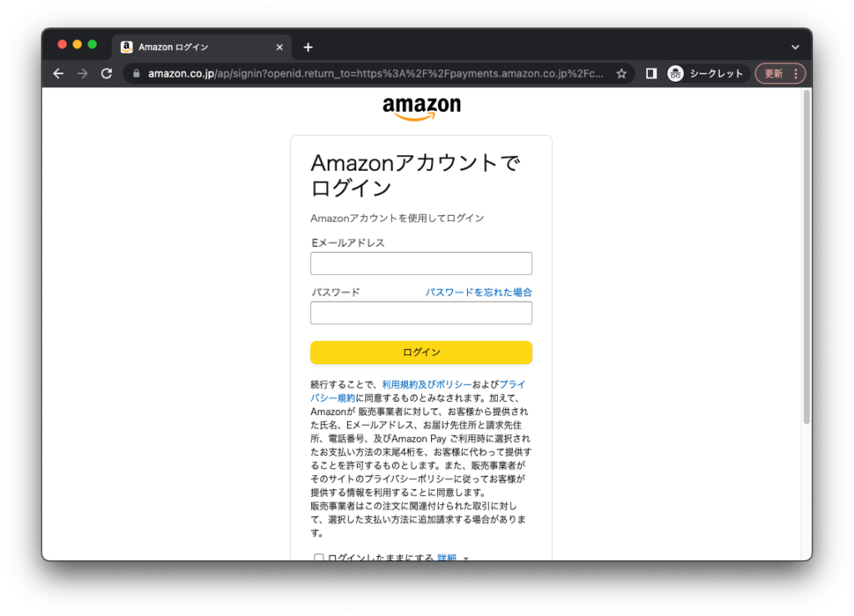Go back with the browser back arrow
Image resolution: width=854 pixels, height=616 pixels.
58,73
